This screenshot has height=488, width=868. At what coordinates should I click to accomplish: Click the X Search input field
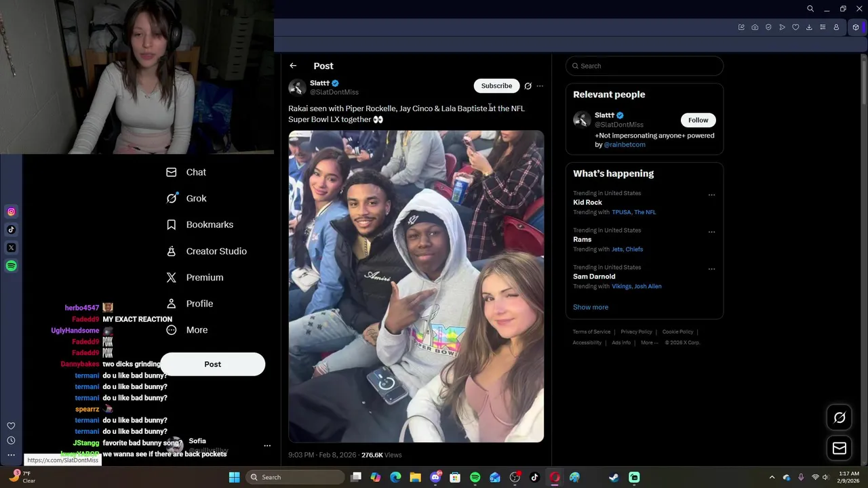point(644,66)
